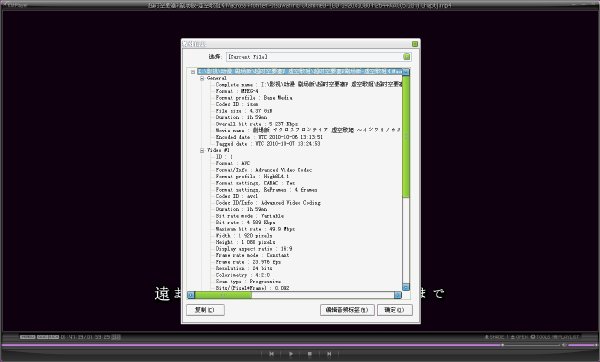Select the 'Advanced Video Coding' Codec ID/Info row
The height and width of the screenshot is (362, 600).
click(268, 203)
